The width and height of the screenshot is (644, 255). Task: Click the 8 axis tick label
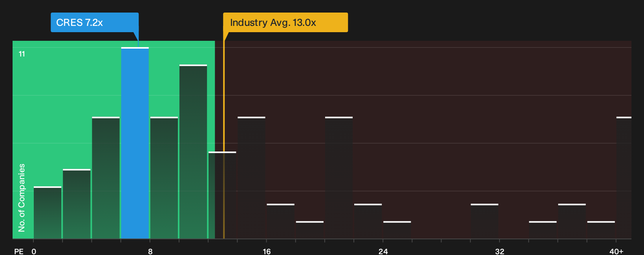[150, 251]
